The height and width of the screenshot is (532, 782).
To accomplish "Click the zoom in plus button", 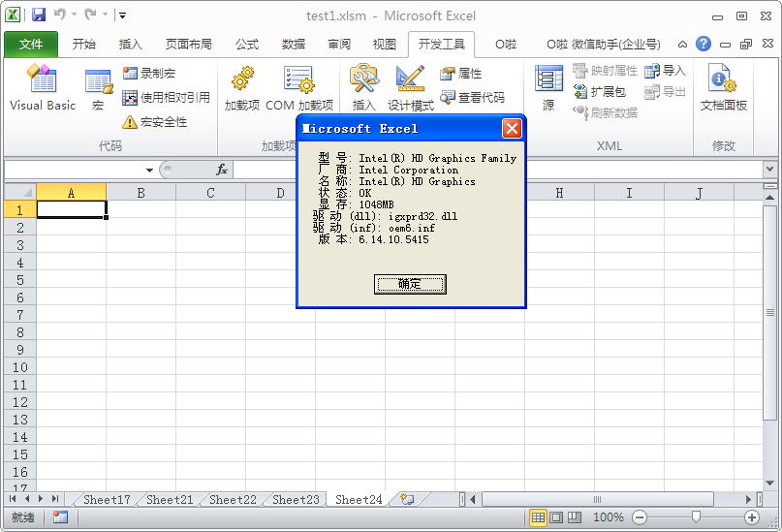I will [x=752, y=517].
